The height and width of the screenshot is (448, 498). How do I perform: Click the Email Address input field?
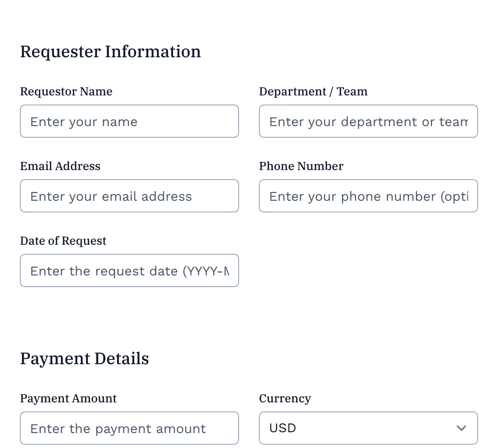[129, 196]
